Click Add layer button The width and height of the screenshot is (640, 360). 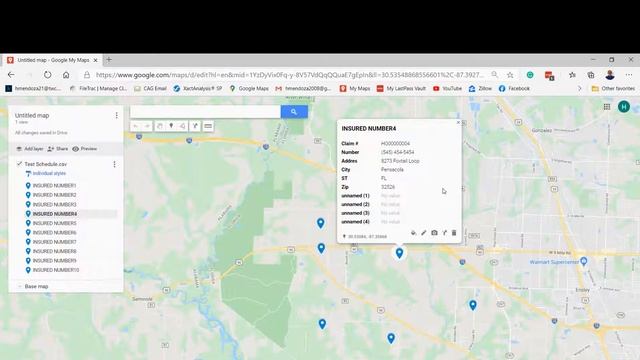click(29, 149)
